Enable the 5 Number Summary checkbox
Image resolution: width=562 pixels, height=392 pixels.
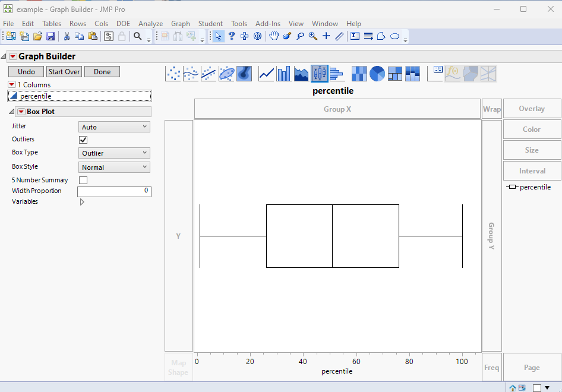(83, 180)
